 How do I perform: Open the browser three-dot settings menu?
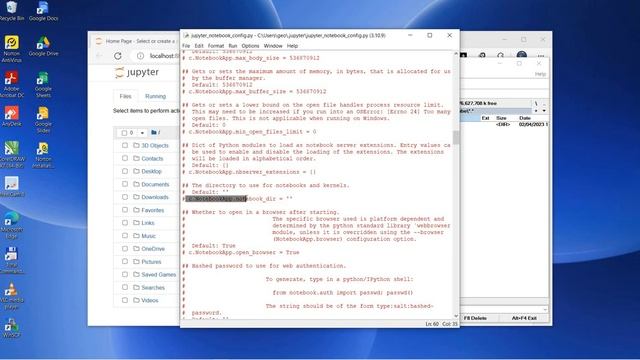[541, 56]
